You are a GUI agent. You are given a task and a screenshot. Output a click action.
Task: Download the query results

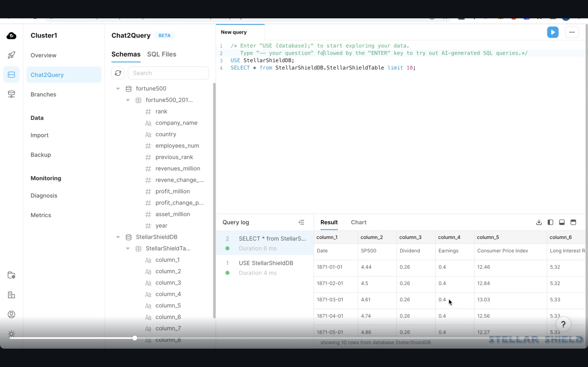point(539,222)
